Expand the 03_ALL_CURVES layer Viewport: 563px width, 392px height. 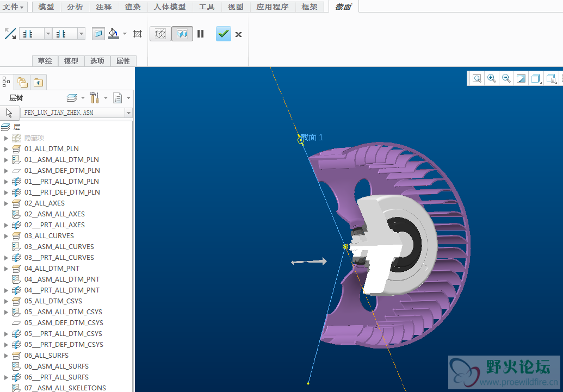pos(6,236)
